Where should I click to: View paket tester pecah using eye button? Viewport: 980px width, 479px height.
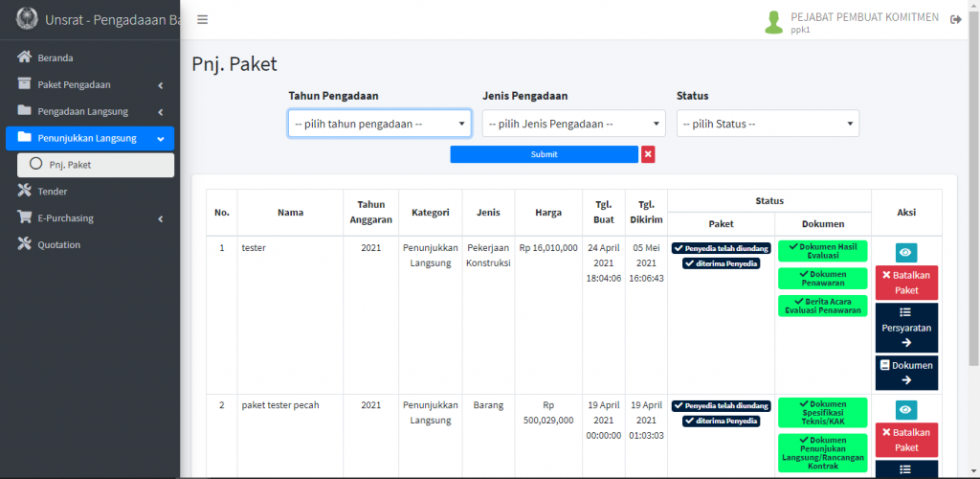905,409
